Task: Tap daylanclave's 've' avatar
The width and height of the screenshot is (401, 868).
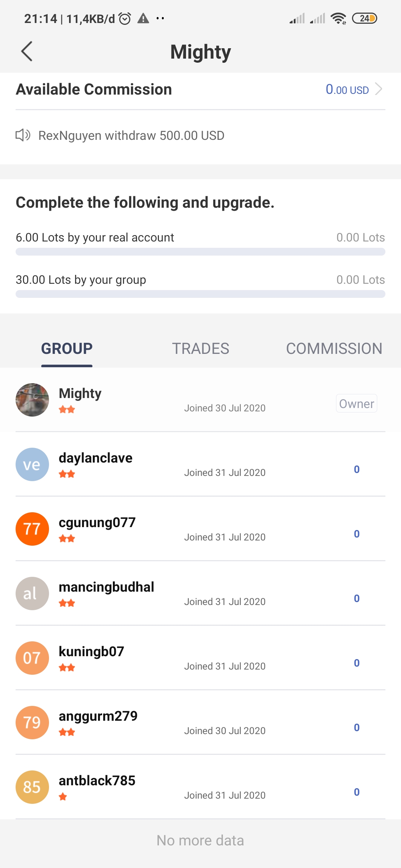Action: [32, 464]
